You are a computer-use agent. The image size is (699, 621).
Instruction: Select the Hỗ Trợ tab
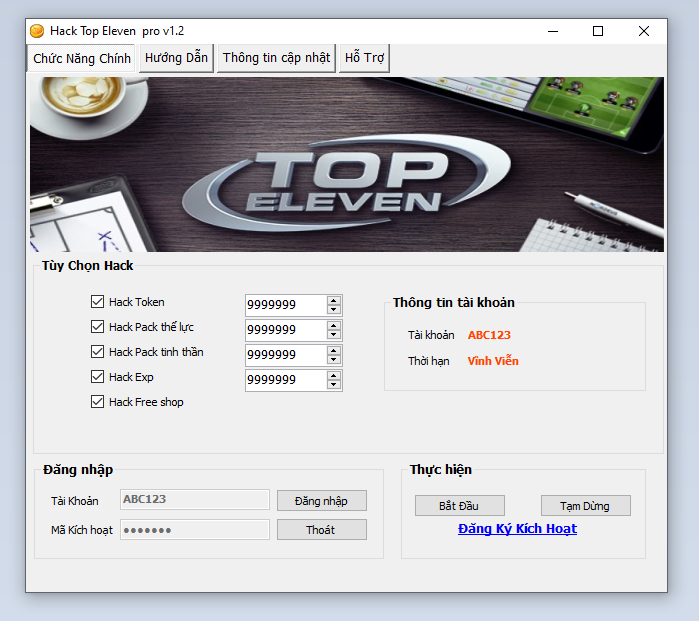[x=364, y=58]
